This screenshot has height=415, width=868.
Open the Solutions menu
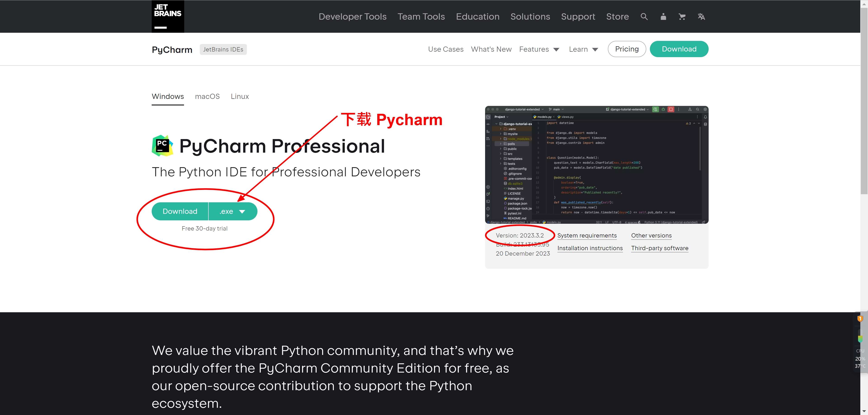point(530,16)
